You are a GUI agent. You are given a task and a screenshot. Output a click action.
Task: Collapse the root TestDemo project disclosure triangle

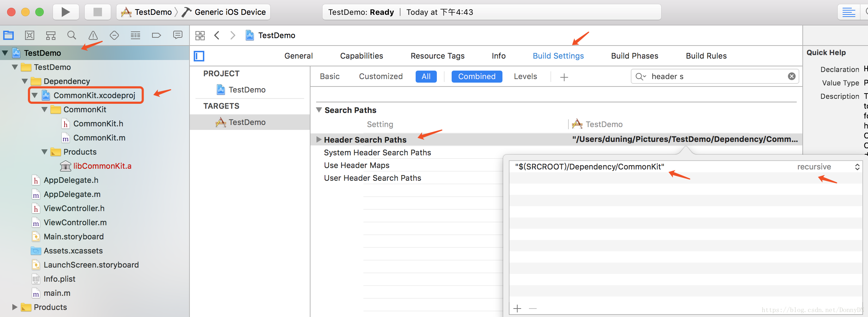[5, 53]
